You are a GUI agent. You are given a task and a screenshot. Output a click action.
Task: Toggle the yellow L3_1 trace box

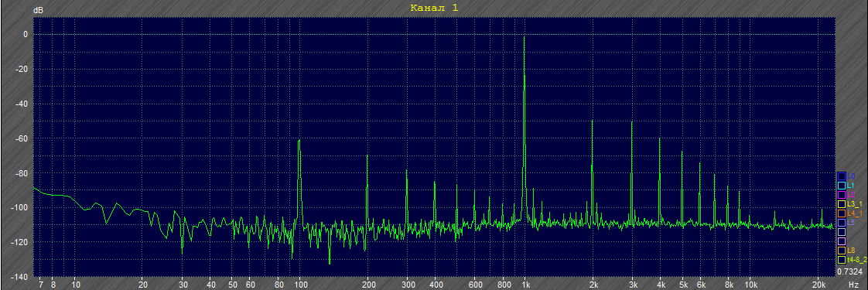[x=842, y=203]
